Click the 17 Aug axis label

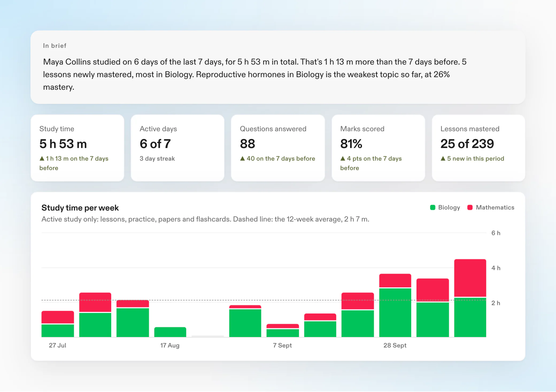170,345
